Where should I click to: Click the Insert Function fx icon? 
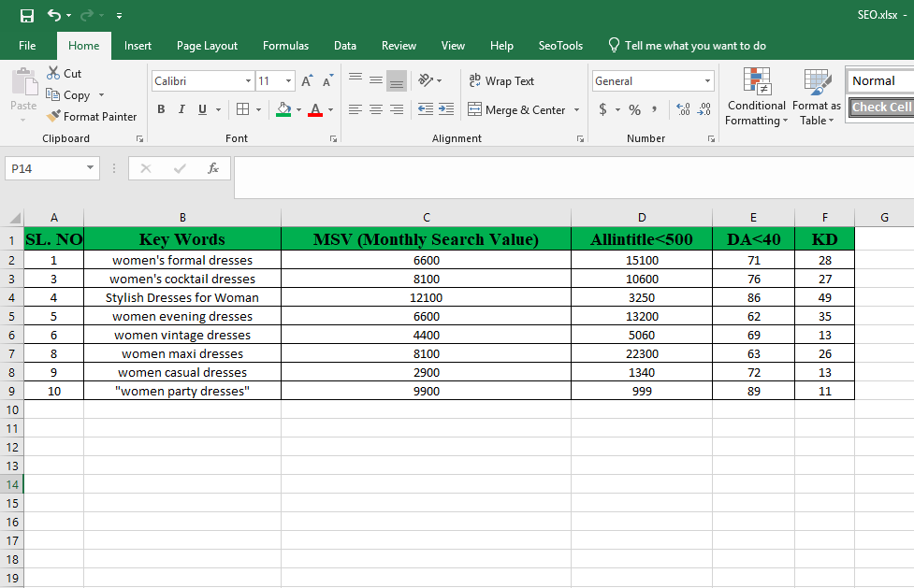tap(213, 168)
